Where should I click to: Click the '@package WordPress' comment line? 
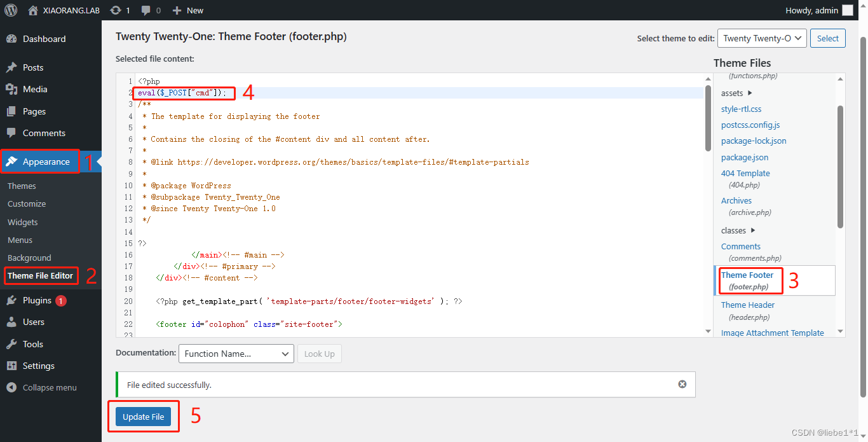(186, 186)
